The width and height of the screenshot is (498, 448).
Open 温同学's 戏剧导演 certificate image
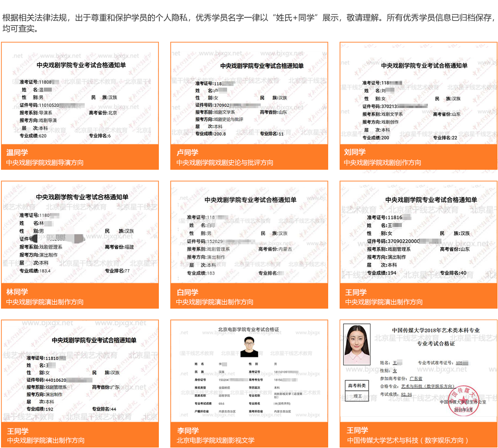pyautogui.click(x=80, y=94)
